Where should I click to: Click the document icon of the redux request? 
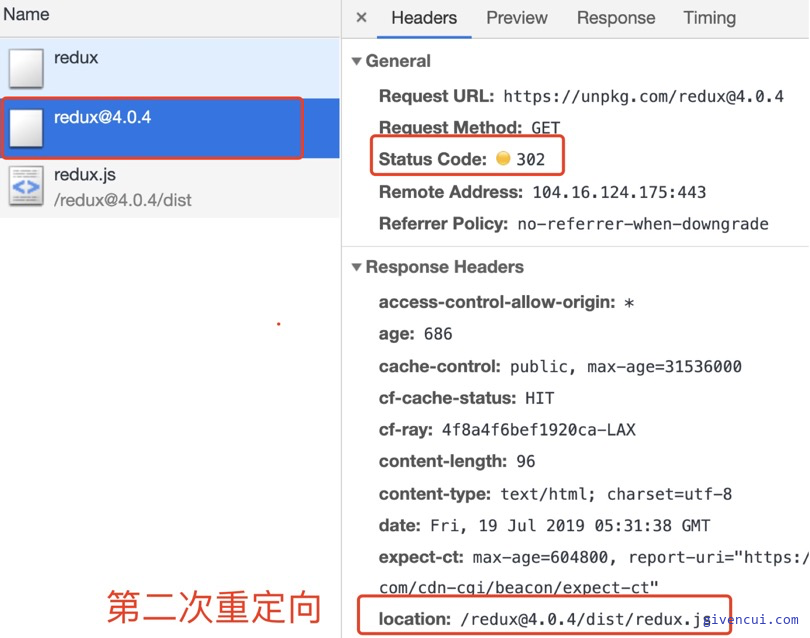26,68
